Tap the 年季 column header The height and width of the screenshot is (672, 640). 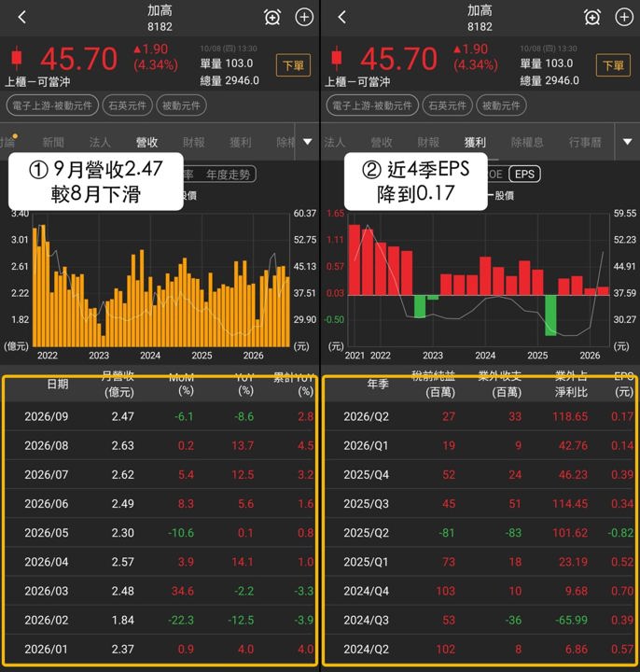(x=378, y=384)
